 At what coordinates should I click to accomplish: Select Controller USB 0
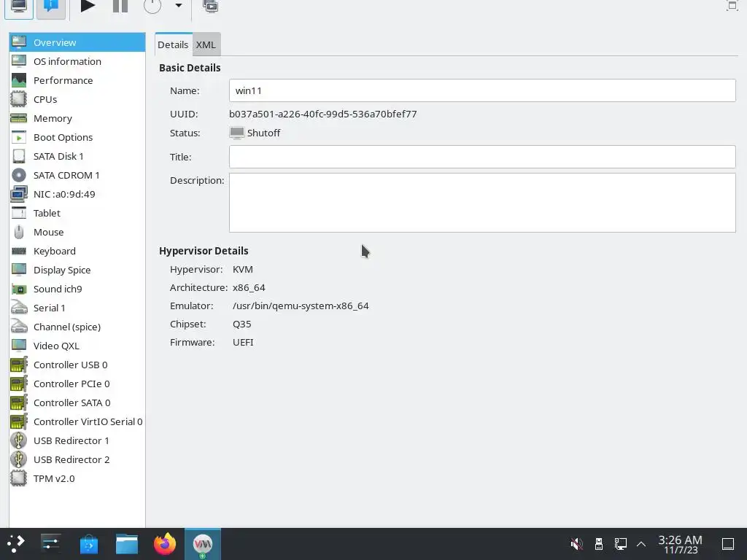pos(77,365)
